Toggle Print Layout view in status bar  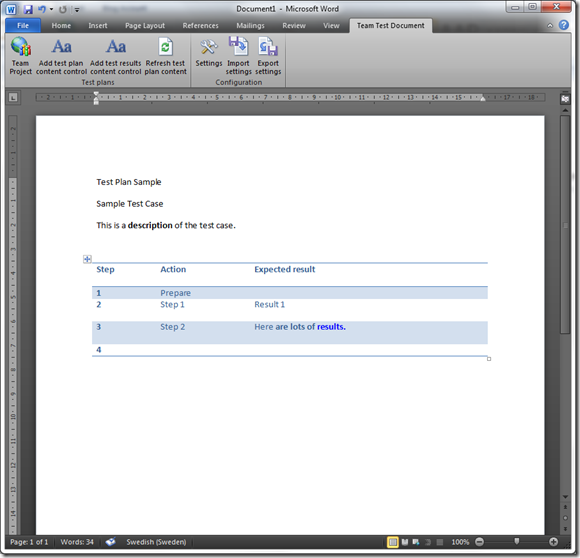(392, 542)
